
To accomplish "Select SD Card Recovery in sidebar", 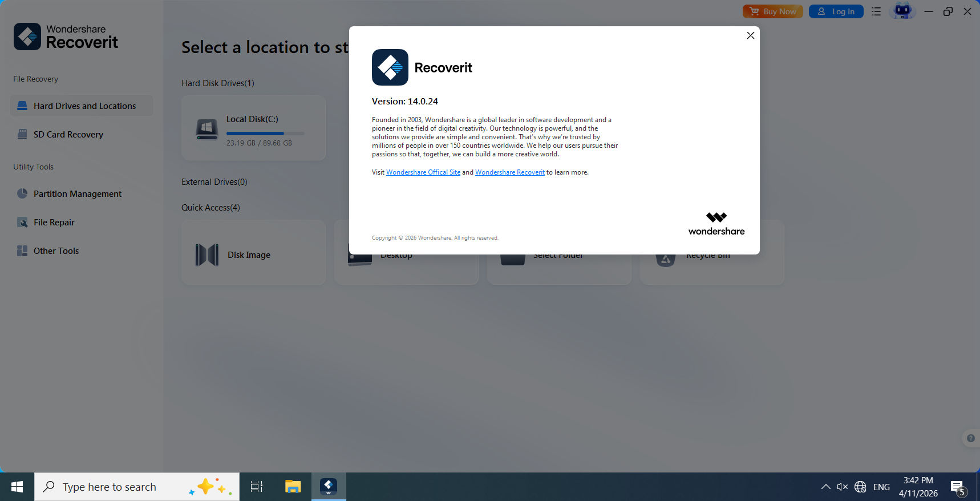I will pyautogui.click(x=82, y=135).
